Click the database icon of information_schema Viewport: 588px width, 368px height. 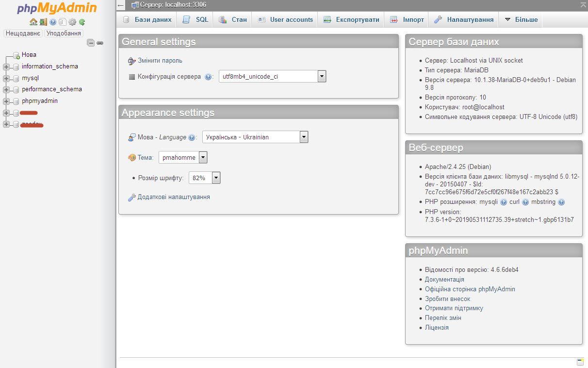tap(16, 67)
